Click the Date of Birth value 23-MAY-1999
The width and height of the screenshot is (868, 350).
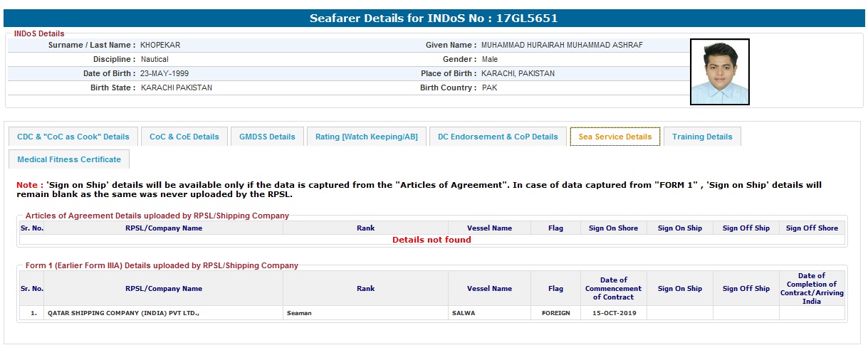coord(164,73)
